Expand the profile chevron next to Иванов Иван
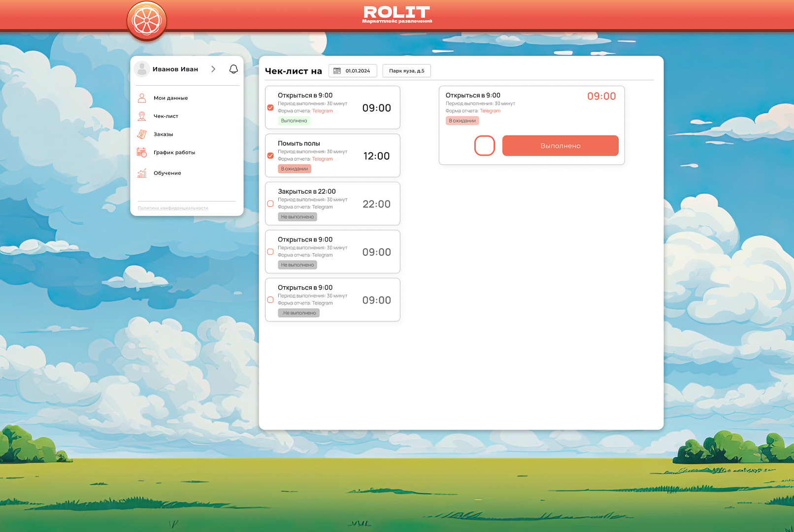The height and width of the screenshot is (532, 794). pos(213,69)
